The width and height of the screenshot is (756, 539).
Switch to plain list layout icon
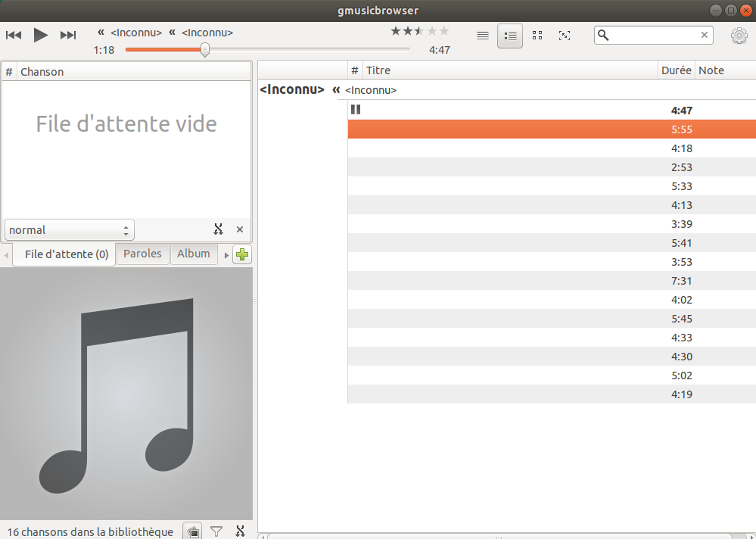[x=483, y=35]
